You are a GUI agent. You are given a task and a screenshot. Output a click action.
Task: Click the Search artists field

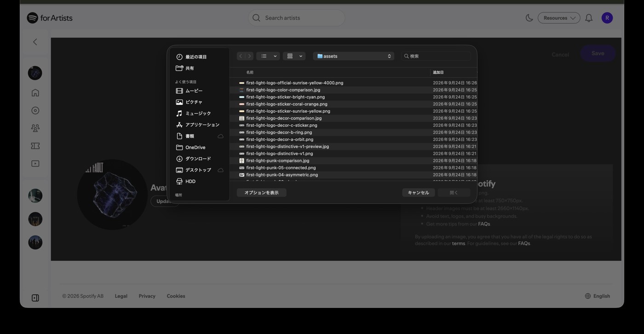(x=296, y=18)
